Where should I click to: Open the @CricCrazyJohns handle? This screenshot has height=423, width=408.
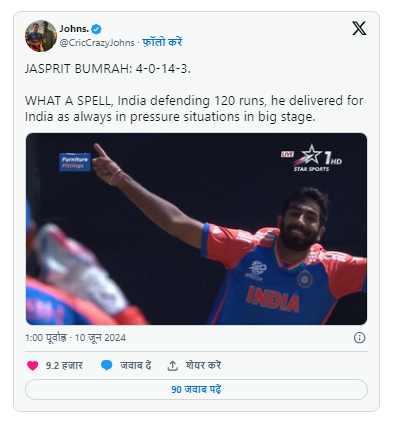[x=97, y=43]
